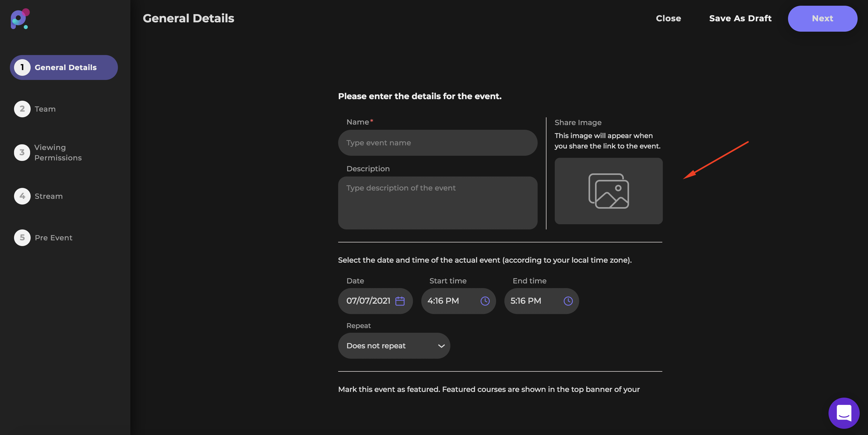Click the Close button
The image size is (868, 435).
(668, 18)
